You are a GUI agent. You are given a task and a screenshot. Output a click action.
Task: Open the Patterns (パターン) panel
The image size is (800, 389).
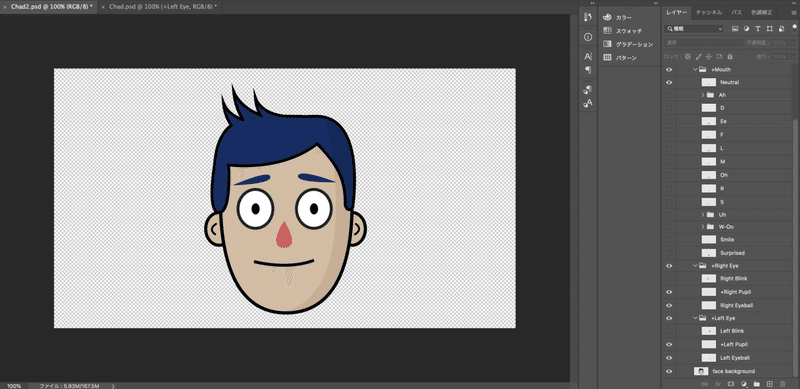620,58
